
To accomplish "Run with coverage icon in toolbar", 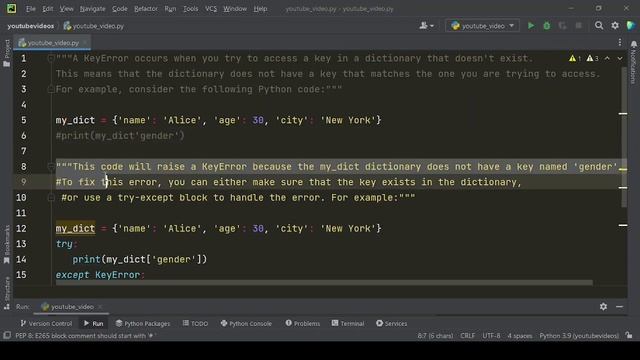I will pyautogui.click(x=562, y=26).
